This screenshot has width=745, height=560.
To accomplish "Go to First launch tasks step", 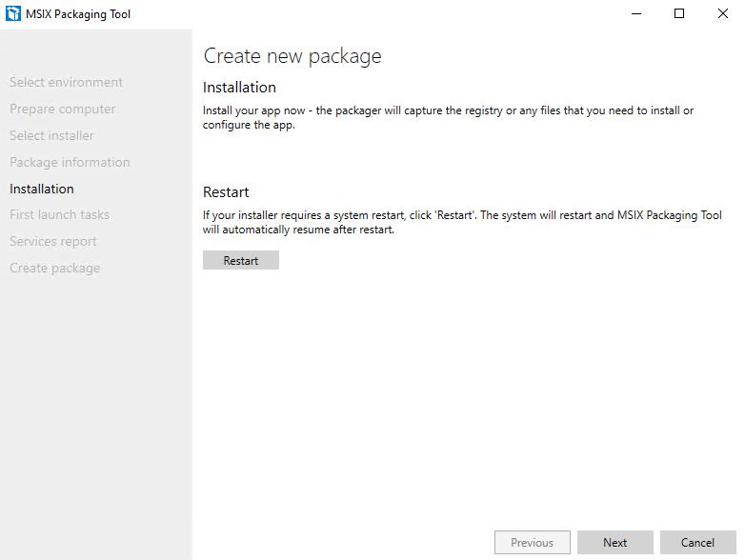I will click(59, 214).
